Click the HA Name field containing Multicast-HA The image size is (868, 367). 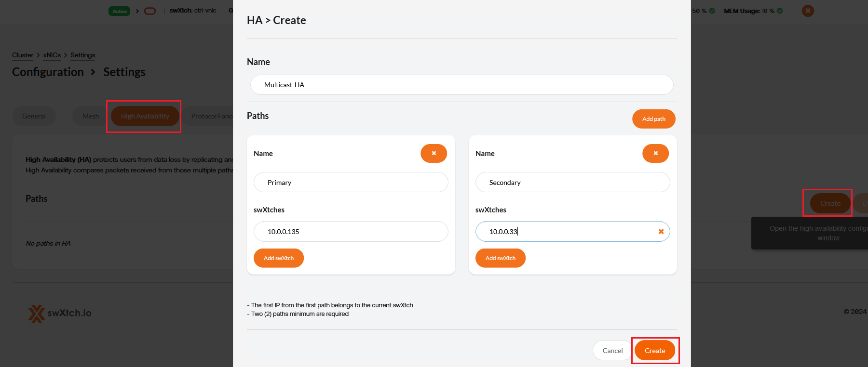(x=461, y=85)
